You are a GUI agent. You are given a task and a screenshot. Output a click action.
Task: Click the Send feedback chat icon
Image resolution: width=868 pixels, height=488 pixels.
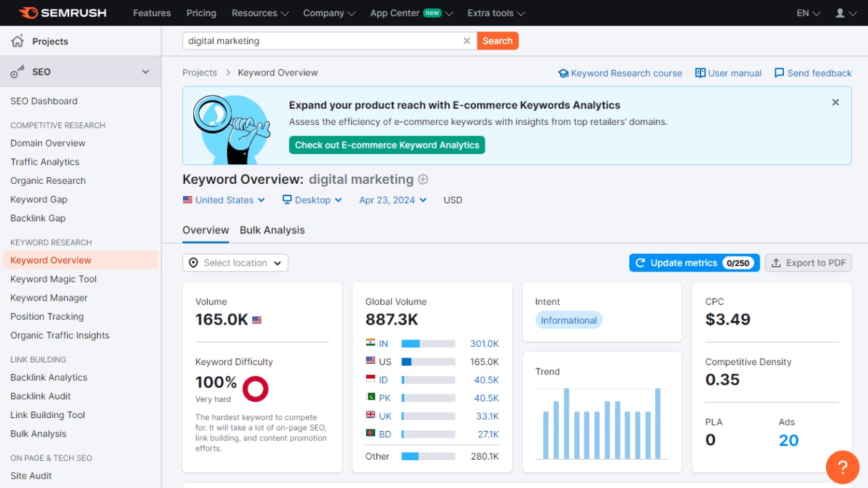779,73
